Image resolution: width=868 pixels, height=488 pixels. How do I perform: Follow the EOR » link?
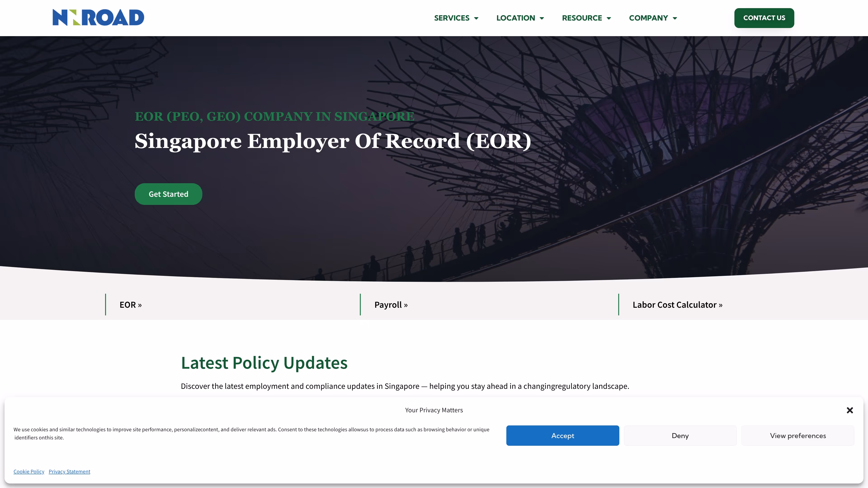[x=130, y=305]
